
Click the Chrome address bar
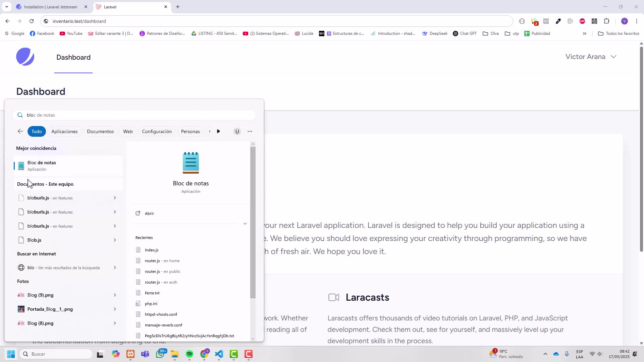click(x=277, y=21)
